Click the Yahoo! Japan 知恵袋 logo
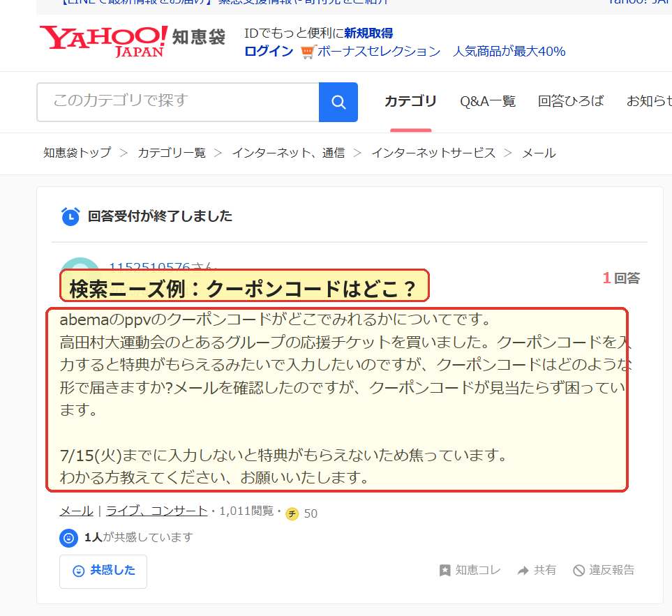 133,41
